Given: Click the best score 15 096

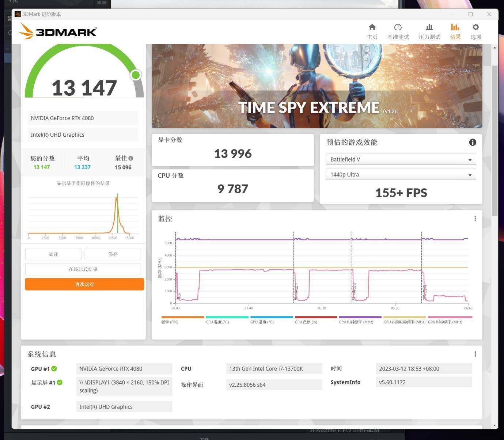Looking at the screenshot, I should 123,167.
